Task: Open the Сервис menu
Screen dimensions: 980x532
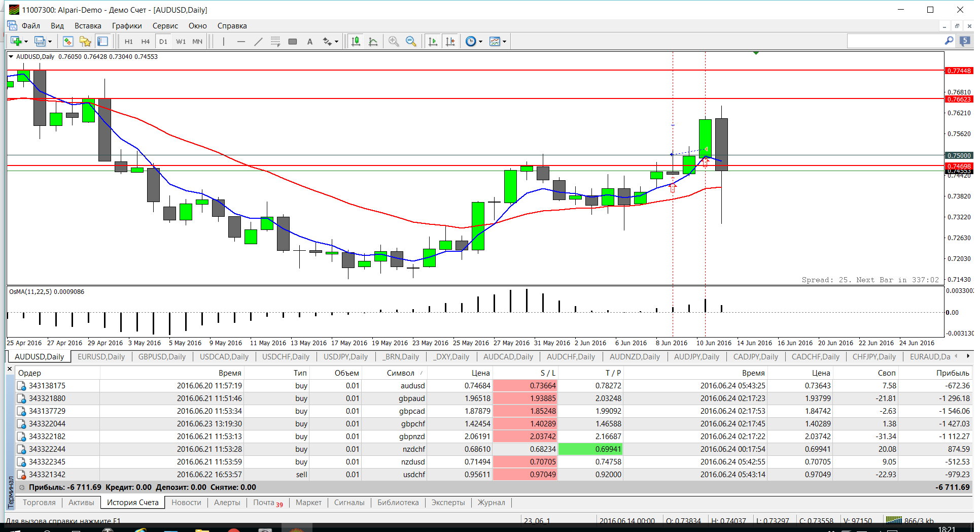Action: 165,26
